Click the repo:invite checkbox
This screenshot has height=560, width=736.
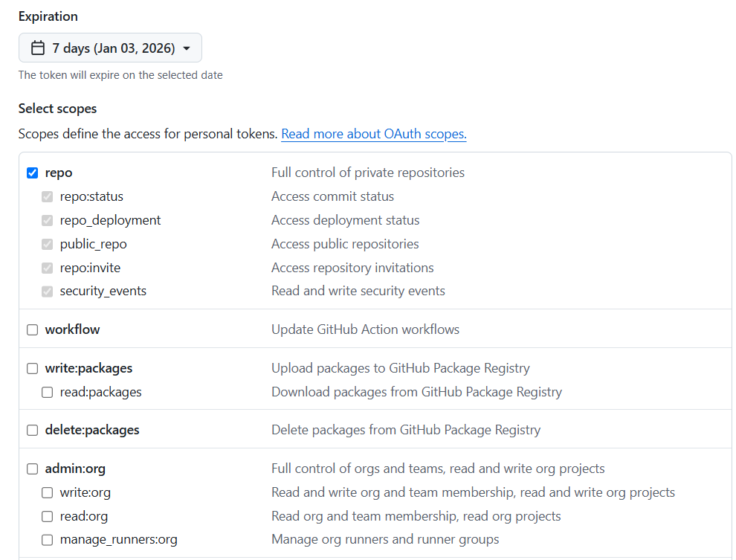point(47,268)
